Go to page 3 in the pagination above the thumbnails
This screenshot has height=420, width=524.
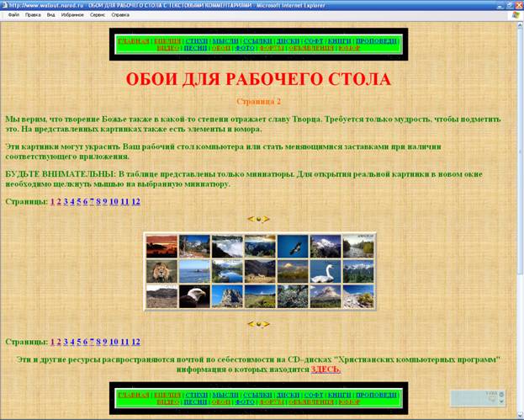66,202
